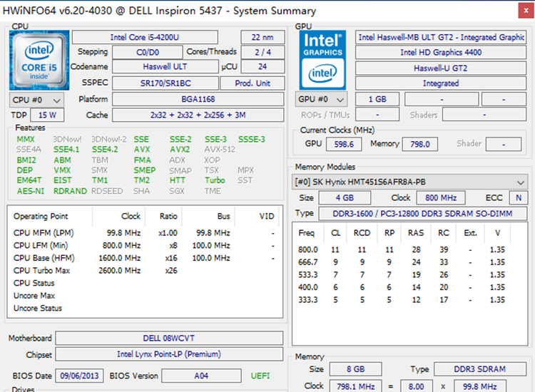Click the VMX feature label
The image size is (535, 392).
point(62,170)
